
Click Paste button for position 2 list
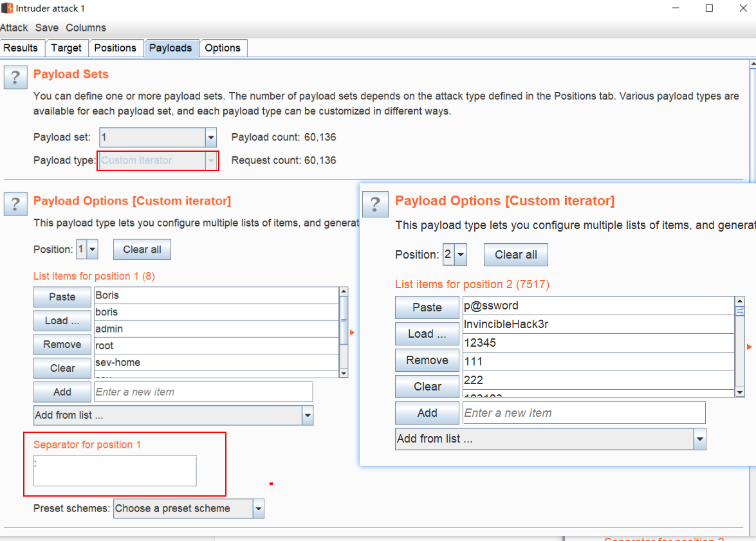(x=427, y=307)
